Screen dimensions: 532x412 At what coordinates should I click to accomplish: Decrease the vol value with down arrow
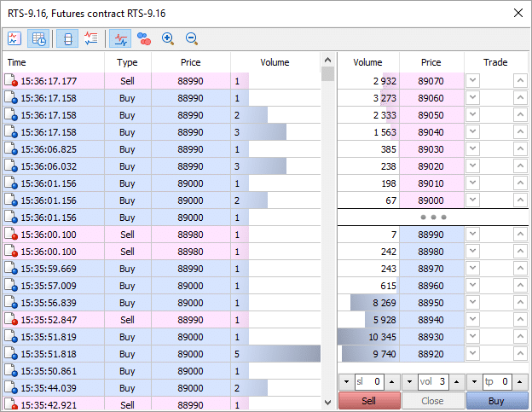pyautogui.click(x=409, y=381)
